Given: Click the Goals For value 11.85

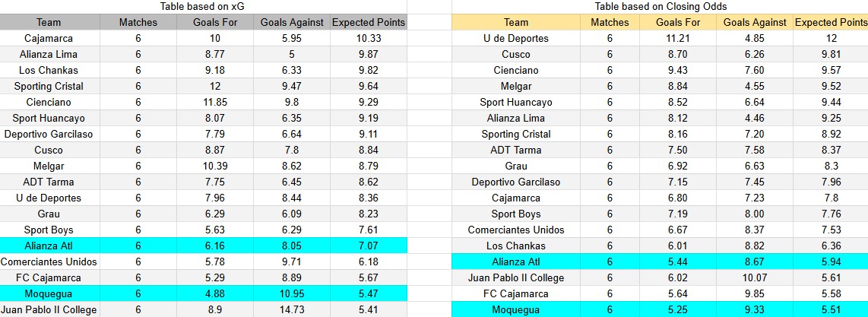Looking at the screenshot, I should (215, 102).
